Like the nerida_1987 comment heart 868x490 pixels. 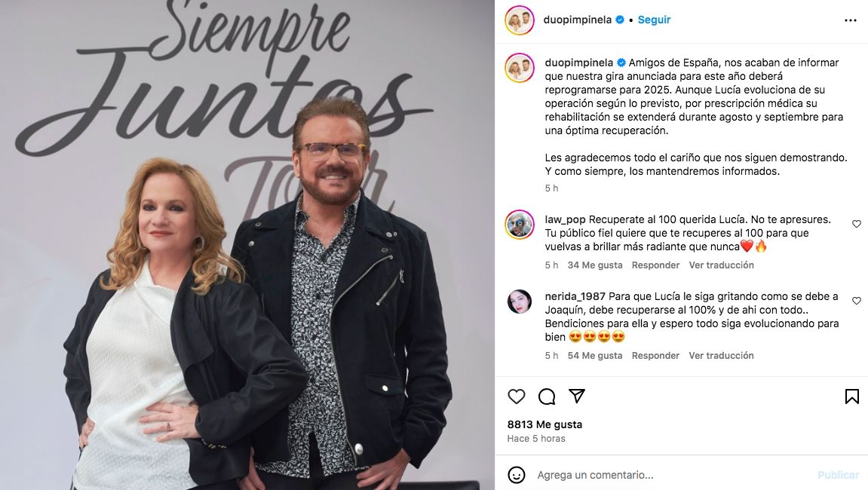coord(857,301)
